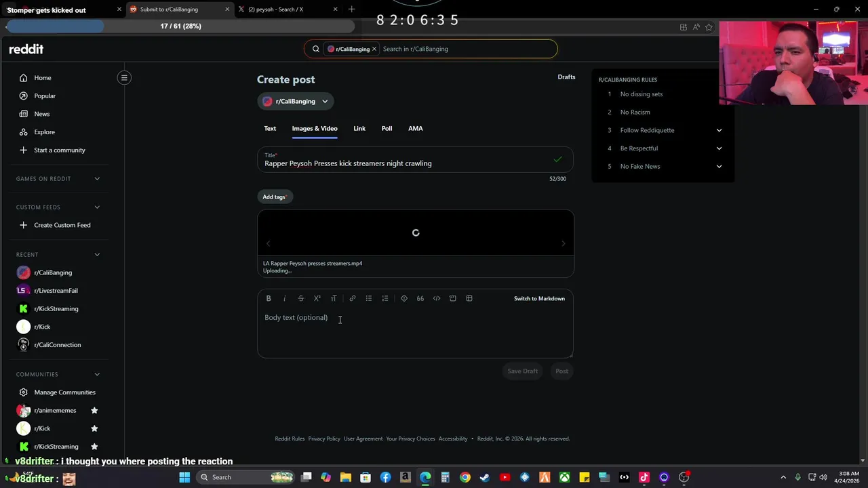Open community selector r/CaliBanging dropdown

tap(295, 102)
